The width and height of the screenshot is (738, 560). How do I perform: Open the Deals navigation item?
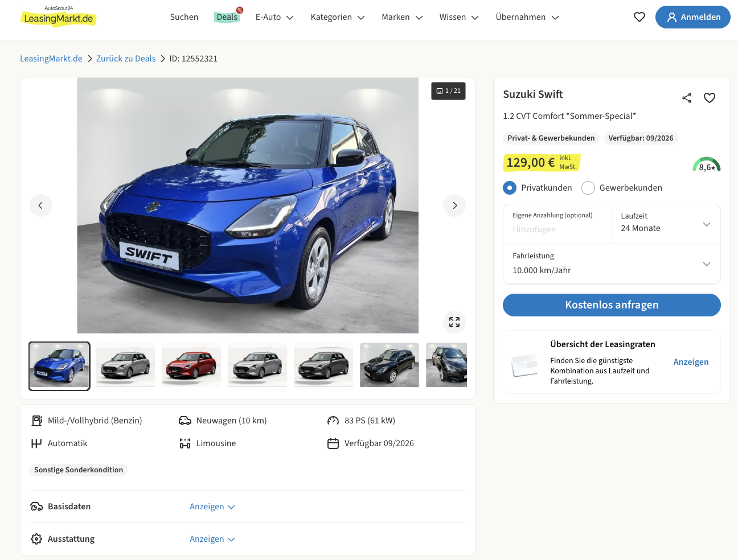(x=227, y=17)
